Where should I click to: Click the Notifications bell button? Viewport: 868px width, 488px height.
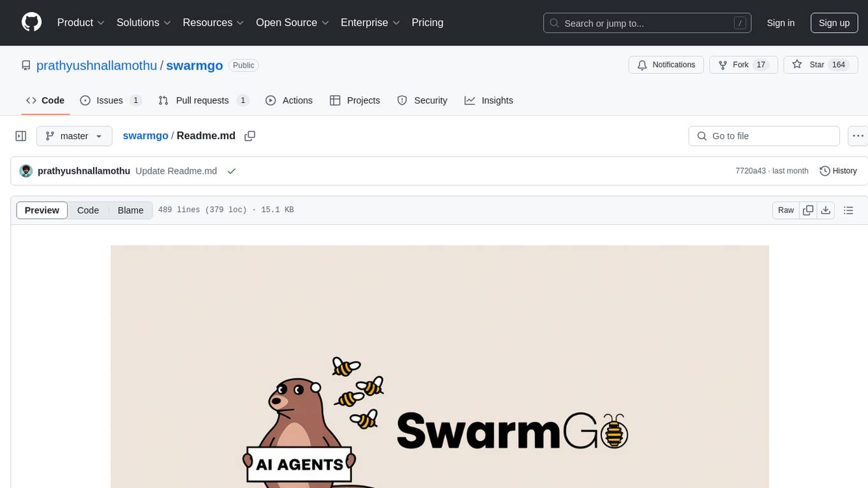(x=666, y=65)
